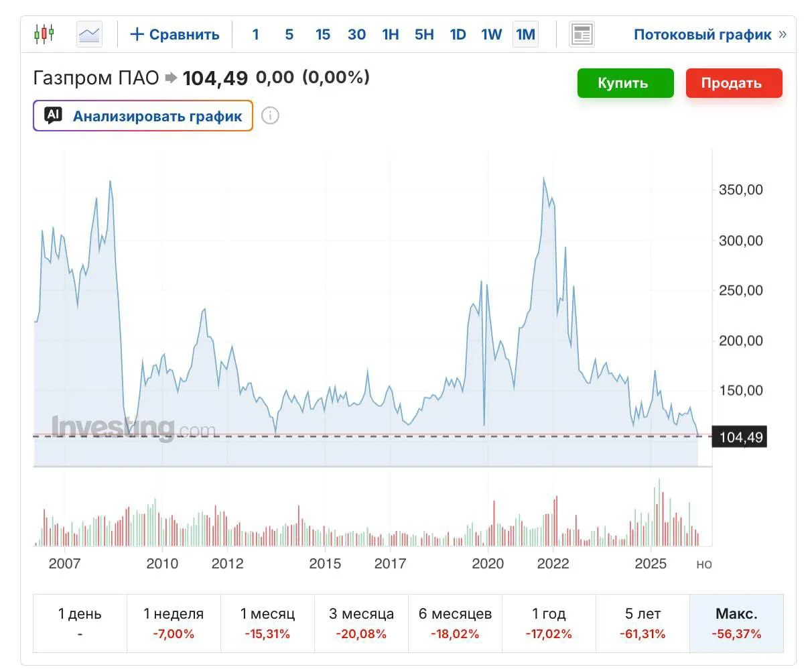Click the 200,00 price axis label
The width and height of the screenshot is (812, 669).
[x=740, y=341]
